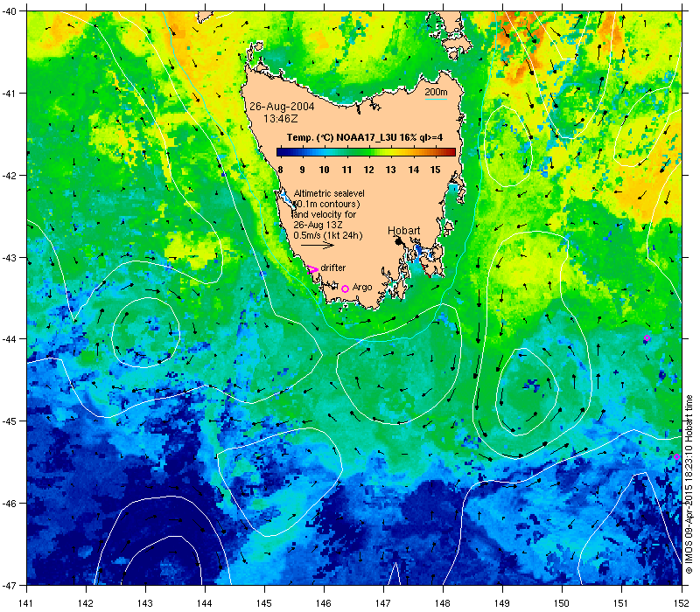Click the '200m' depth contour label
Viewport: 700px width, 612px height.
(x=436, y=93)
